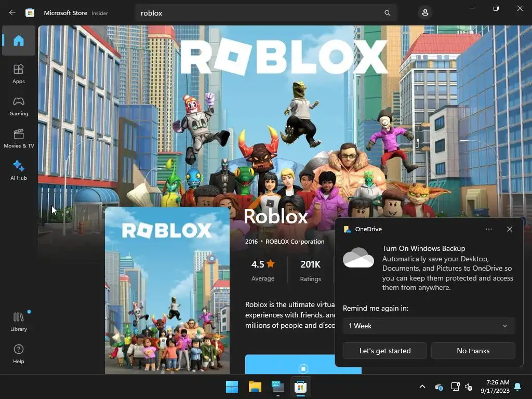Viewport: 532px width, 399px height.
Task: Open network status tray icon
Action: [455, 387]
